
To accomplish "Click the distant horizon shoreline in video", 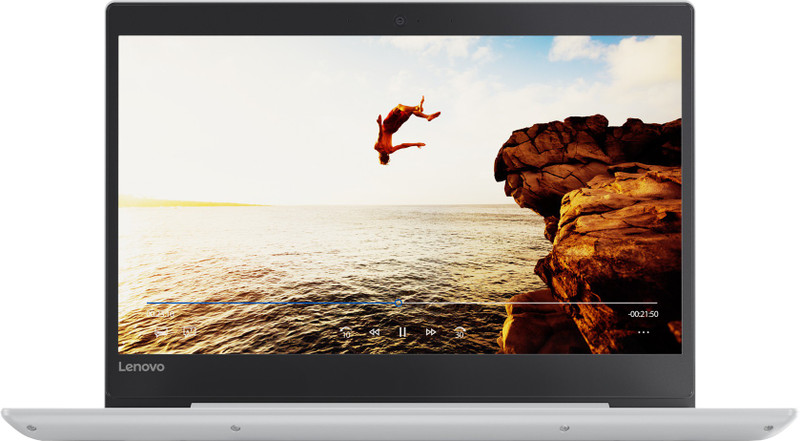I will 190,203.
